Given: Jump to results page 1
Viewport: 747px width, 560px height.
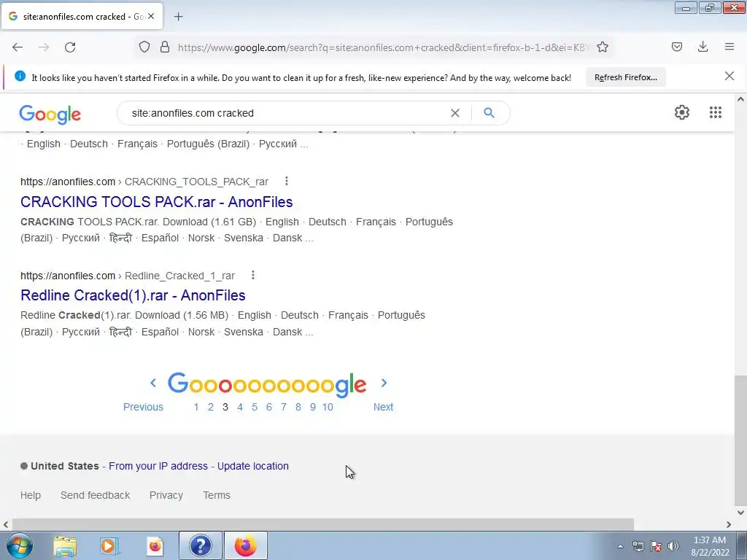Looking at the screenshot, I should click(x=196, y=407).
